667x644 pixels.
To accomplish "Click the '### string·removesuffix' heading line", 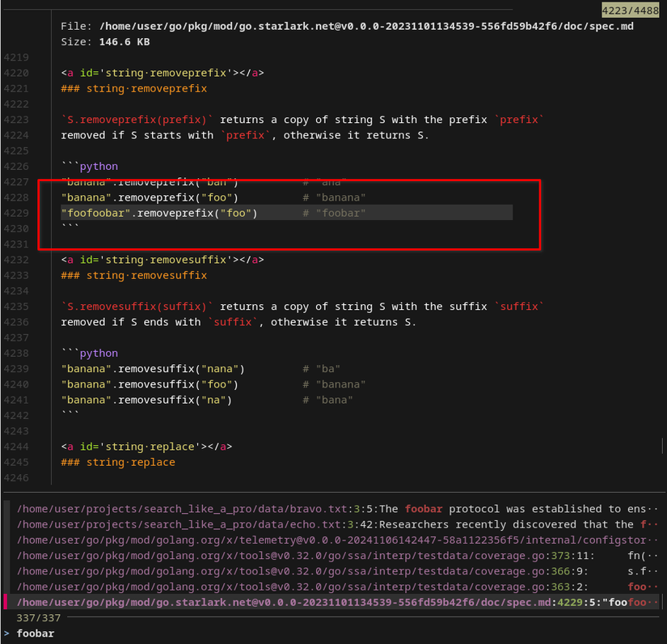I will click(134, 275).
